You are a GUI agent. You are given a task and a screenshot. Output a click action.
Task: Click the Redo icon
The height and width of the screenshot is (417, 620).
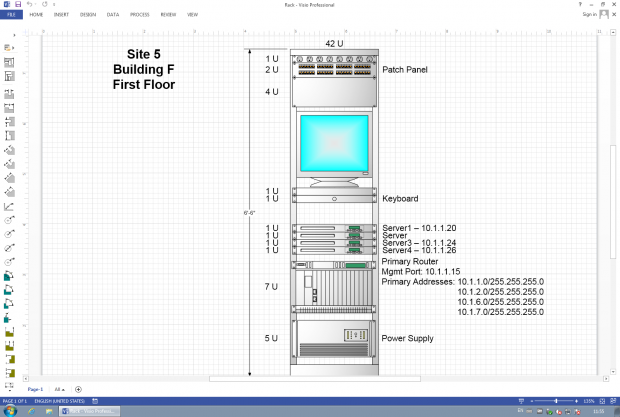[44, 4]
